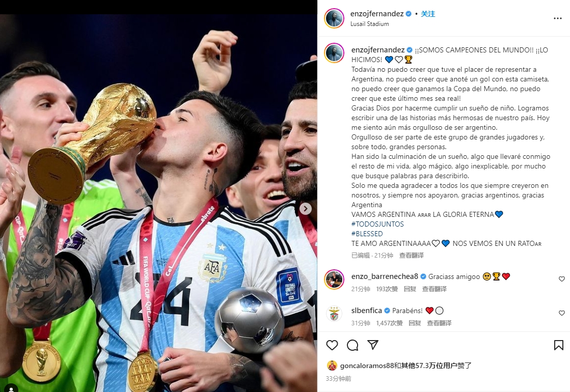Open slbenfica profile avatar
The image size is (570, 392).
[x=334, y=314]
